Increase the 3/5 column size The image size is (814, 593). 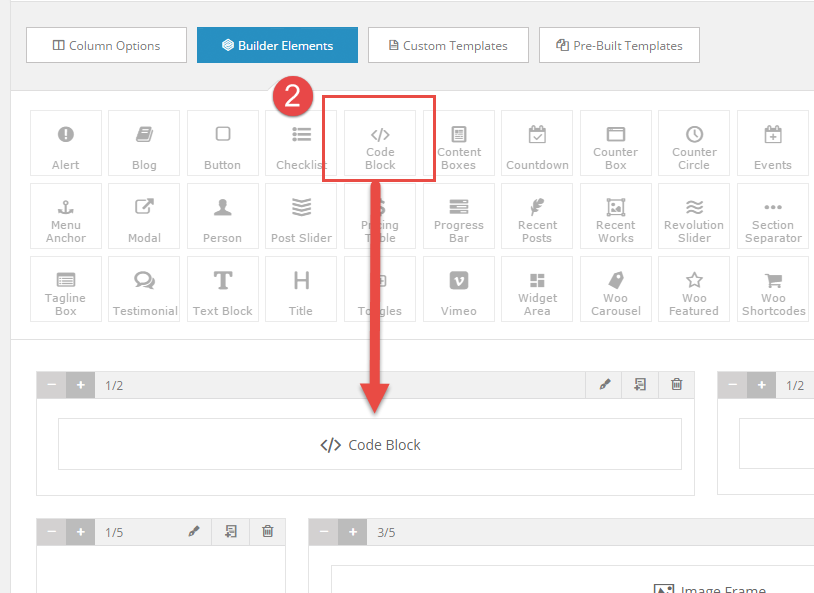click(352, 532)
